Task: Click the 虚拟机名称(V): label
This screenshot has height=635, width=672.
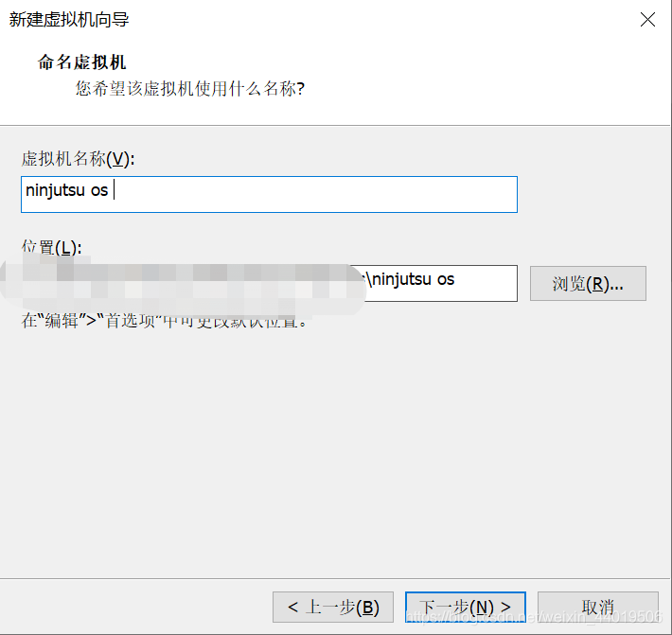Action: 78,159
